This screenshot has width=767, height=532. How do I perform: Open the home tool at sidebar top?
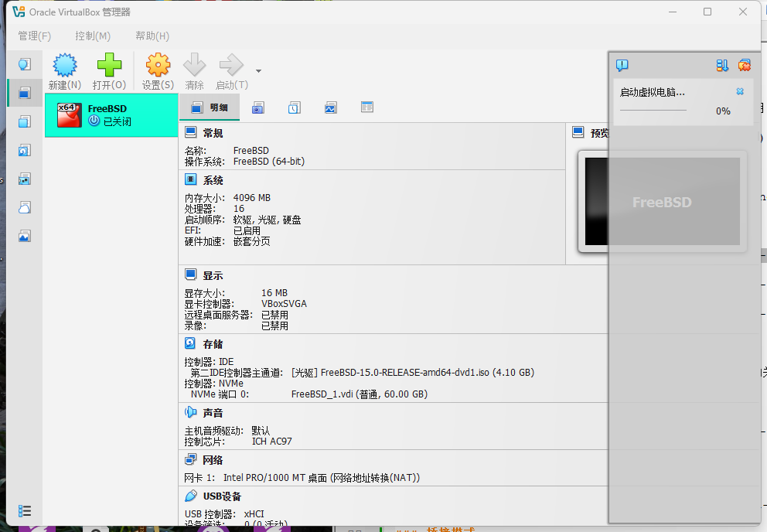[x=25, y=64]
